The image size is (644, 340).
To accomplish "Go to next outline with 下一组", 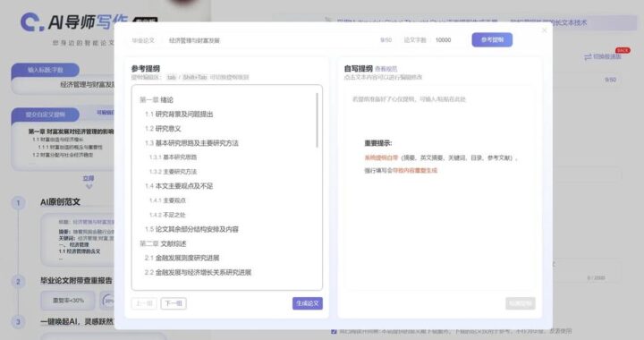I will tap(174, 303).
